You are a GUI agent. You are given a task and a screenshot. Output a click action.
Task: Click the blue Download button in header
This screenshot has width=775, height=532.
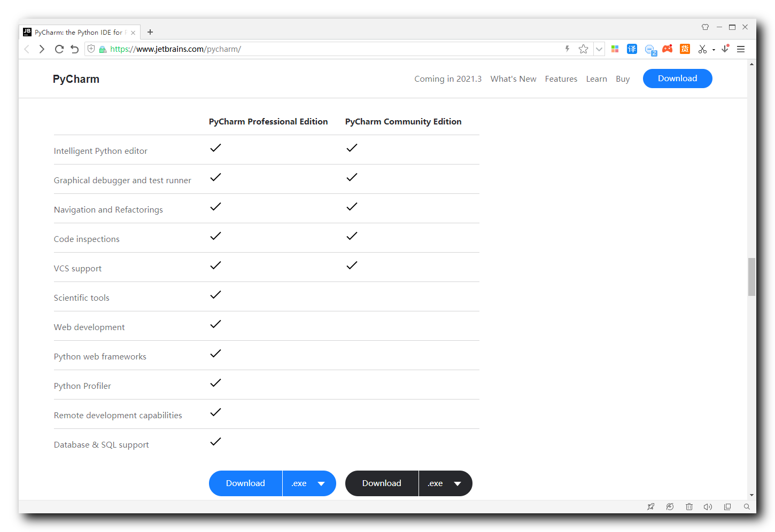(677, 79)
